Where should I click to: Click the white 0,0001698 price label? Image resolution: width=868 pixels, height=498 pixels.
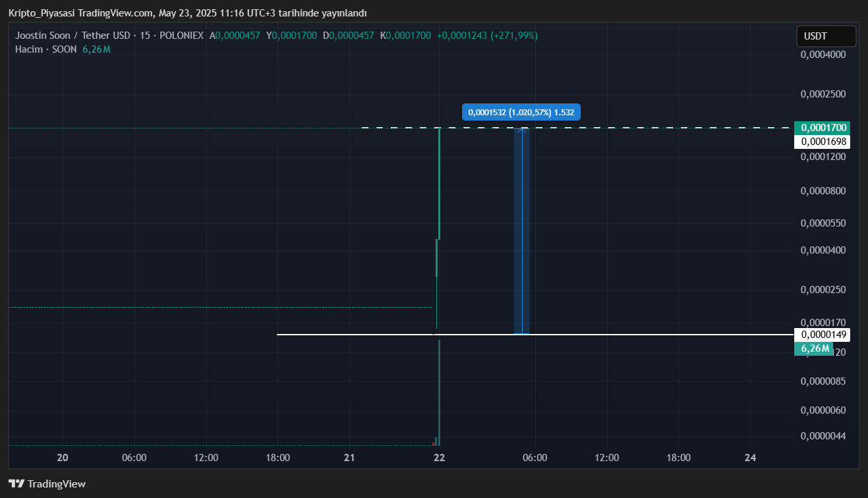tap(821, 142)
